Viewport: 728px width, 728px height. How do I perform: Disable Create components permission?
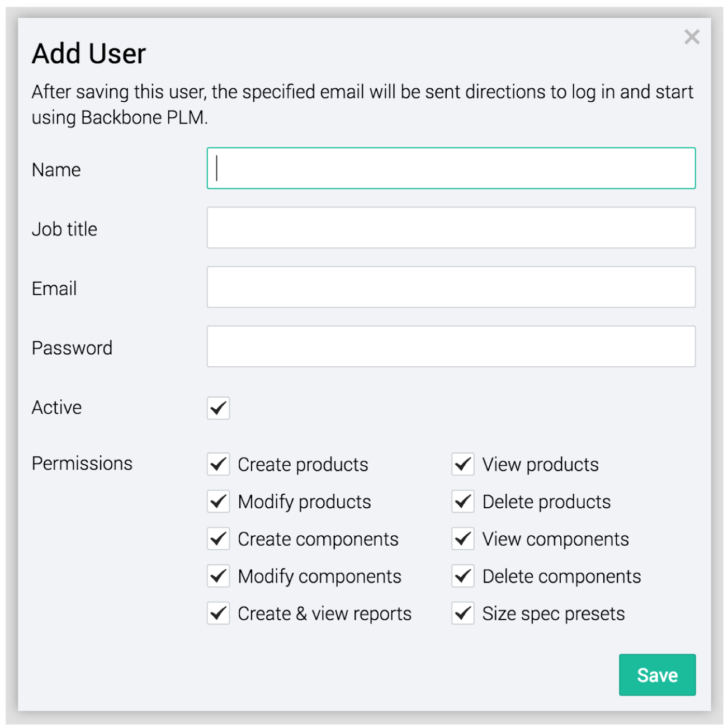(x=218, y=539)
